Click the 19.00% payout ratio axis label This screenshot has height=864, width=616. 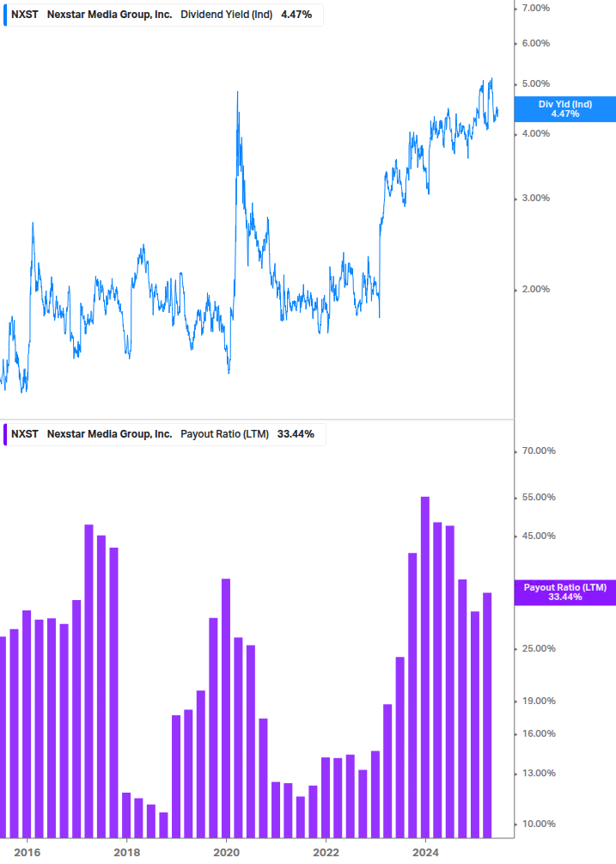[539, 701]
